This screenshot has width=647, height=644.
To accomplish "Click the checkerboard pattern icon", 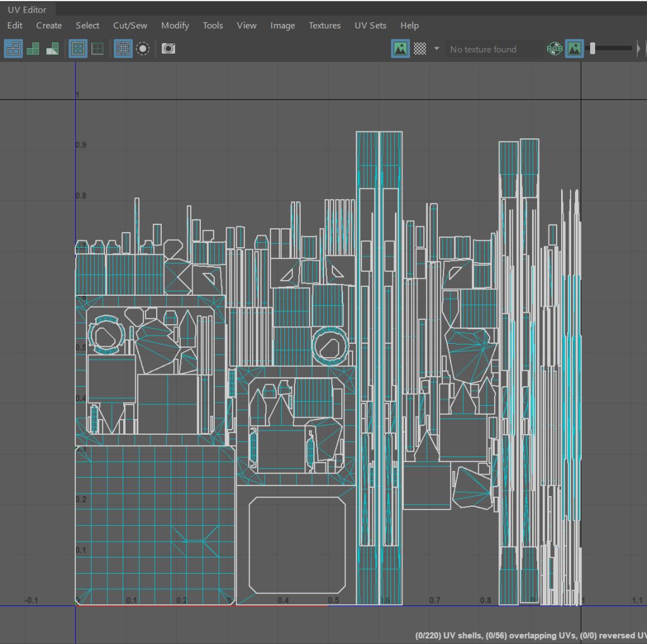I will point(420,49).
